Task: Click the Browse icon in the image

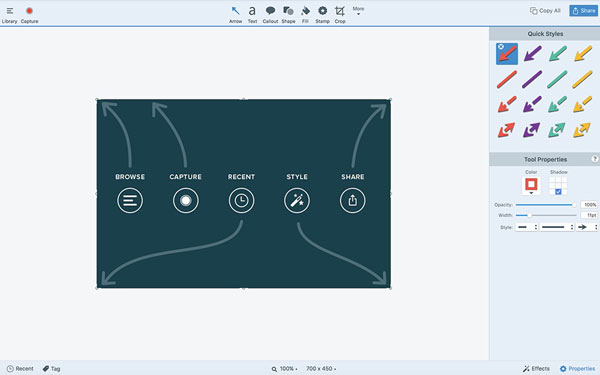Action: click(x=130, y=201)
